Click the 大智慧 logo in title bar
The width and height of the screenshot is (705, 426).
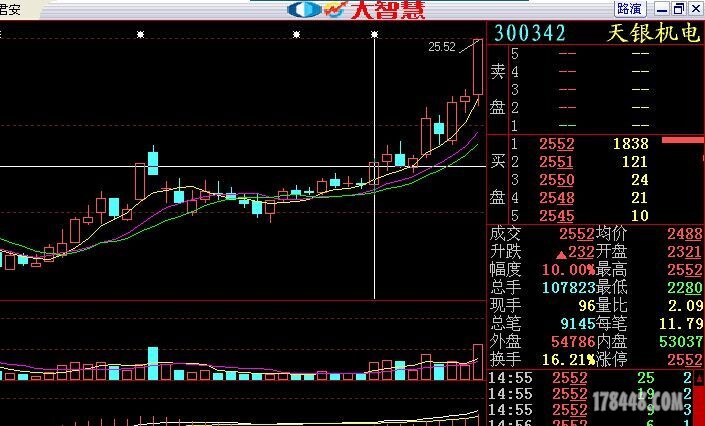pos(356,9)
